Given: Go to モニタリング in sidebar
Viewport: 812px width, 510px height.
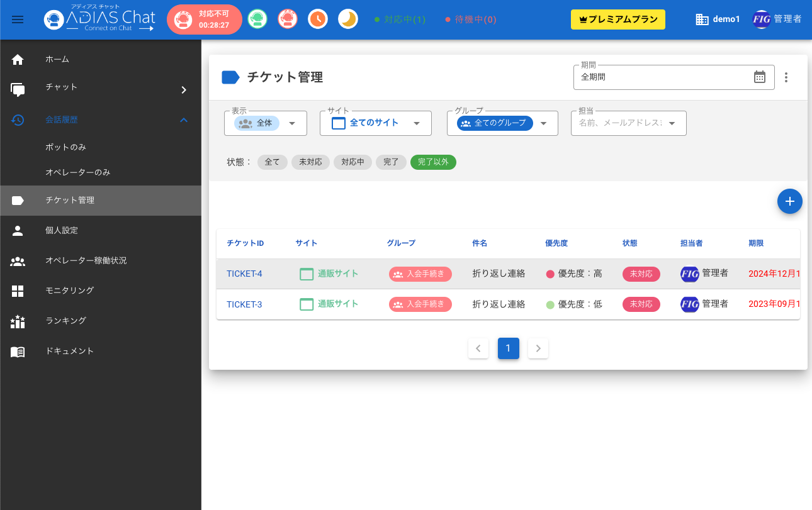Looking at the screenshot, I should pyautogui.click(x=69, y=291).
